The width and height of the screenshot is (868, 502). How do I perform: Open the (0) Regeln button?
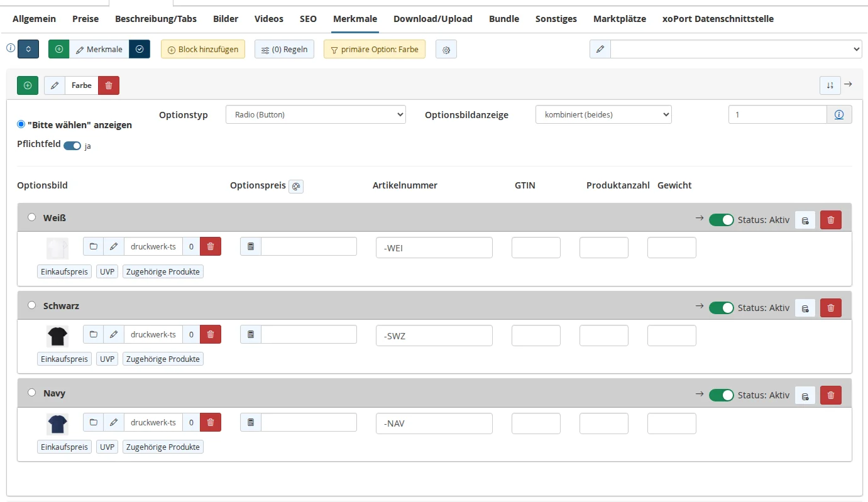(x=284, y=49)
